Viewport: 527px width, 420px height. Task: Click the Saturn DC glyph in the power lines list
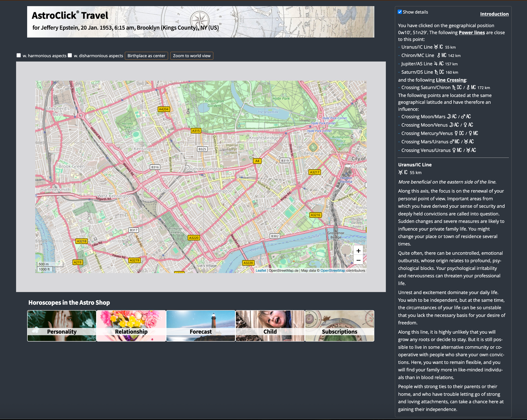click(x=439, y=72)
